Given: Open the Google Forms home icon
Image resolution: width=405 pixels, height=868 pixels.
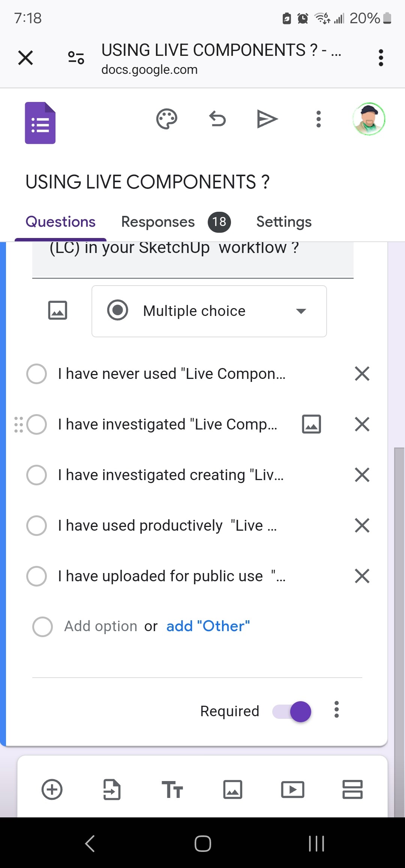Looking at the screenshot, I should click(40, 123).
